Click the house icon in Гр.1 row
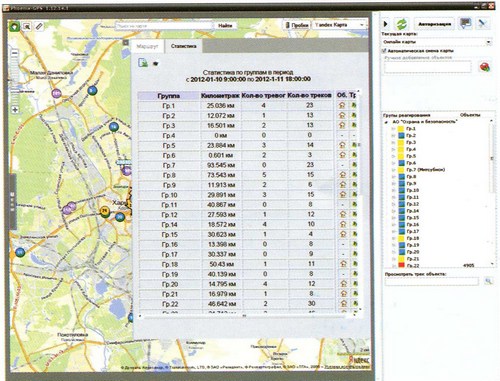500x381 pixels. [342, 105]
